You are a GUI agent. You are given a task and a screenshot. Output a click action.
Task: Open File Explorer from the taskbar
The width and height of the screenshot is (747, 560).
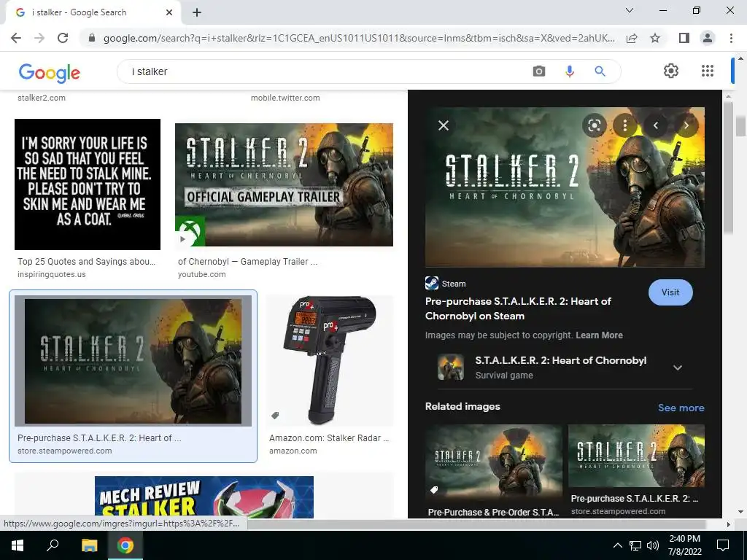pos(89,545)
